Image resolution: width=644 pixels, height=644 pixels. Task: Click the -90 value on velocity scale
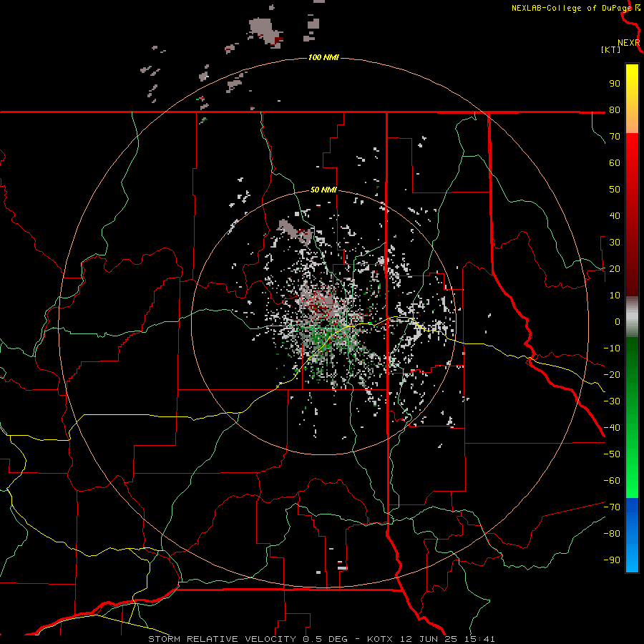[612, 560]
